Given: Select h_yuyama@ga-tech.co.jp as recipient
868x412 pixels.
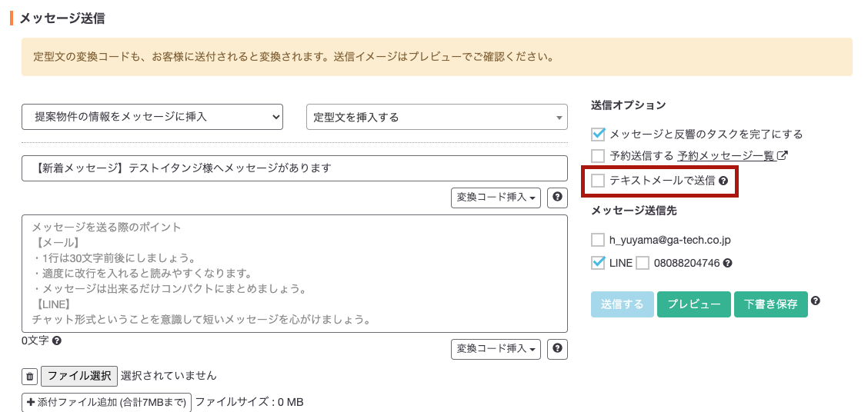Looking at the screenshot, I should point(598,240).
